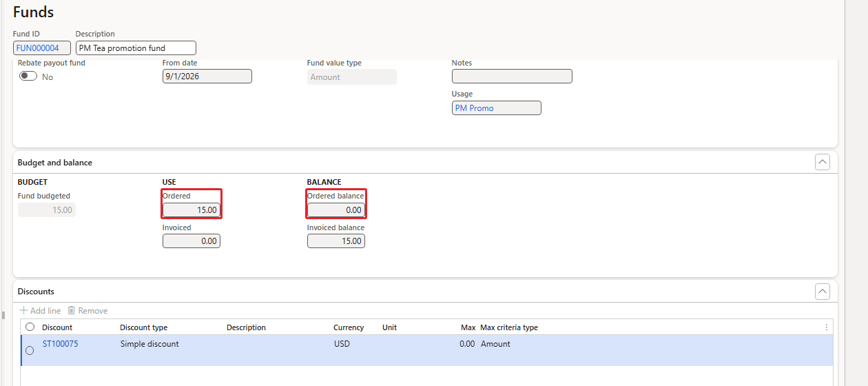Click the Description field with PM Tea promotion fund
The image size is (868, 386).
[136, 48]
